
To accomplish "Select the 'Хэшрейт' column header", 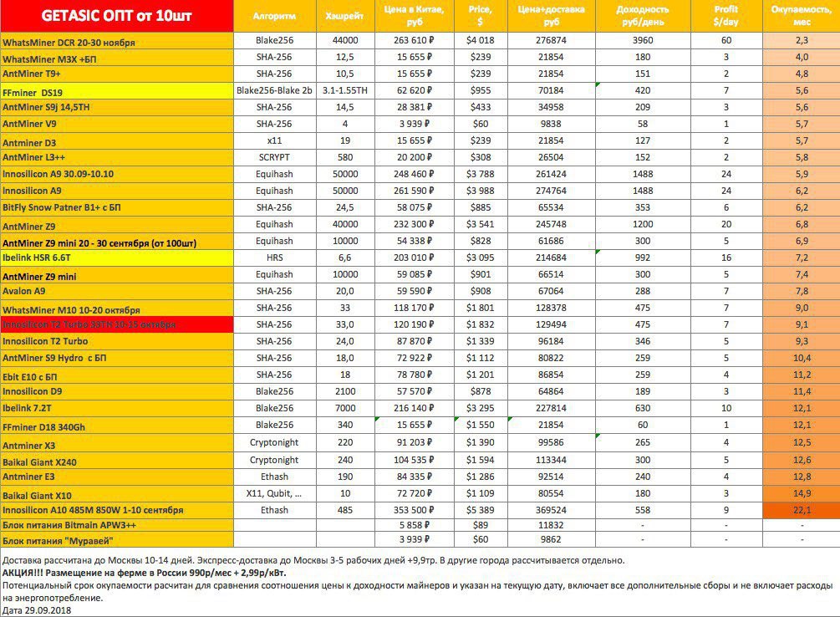I will [x=345, y=16].
